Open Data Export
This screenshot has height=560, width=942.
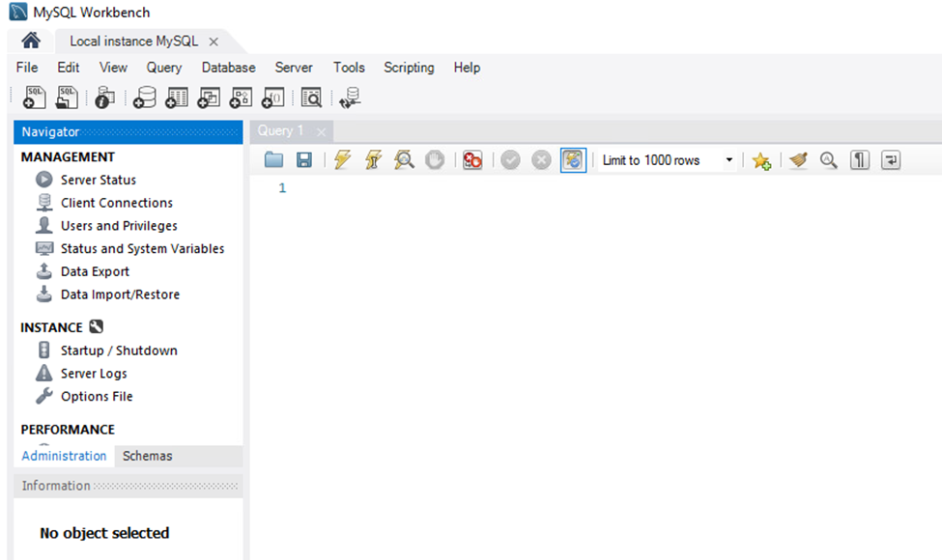(x=95, y=271)
